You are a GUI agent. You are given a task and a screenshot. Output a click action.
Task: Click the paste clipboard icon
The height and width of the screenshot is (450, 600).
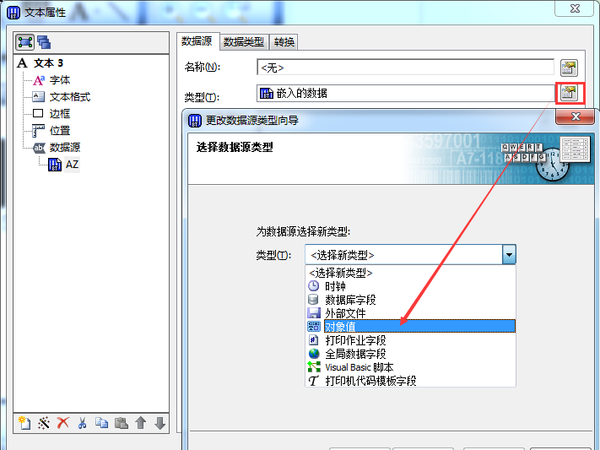coord(121,423)
